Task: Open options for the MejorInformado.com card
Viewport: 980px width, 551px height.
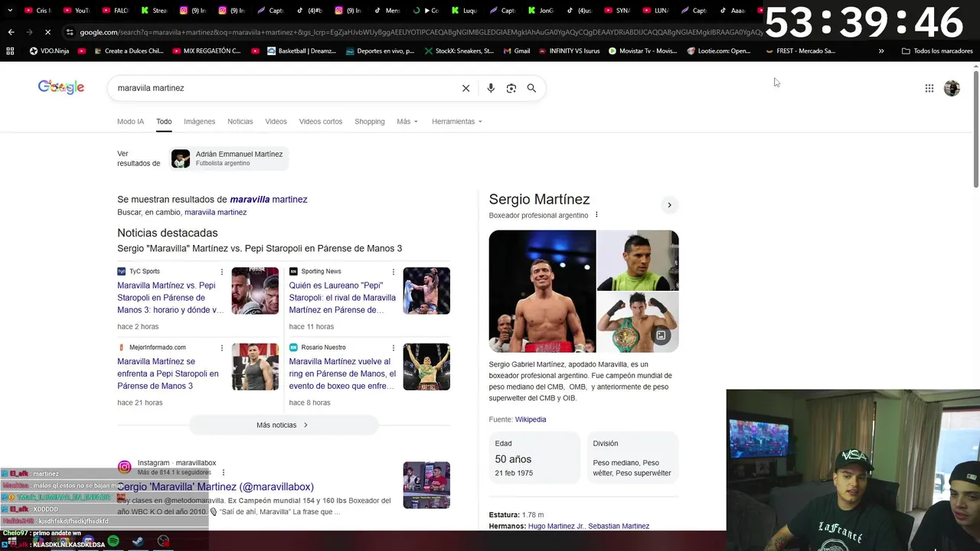Action: (x=222, y=347)
